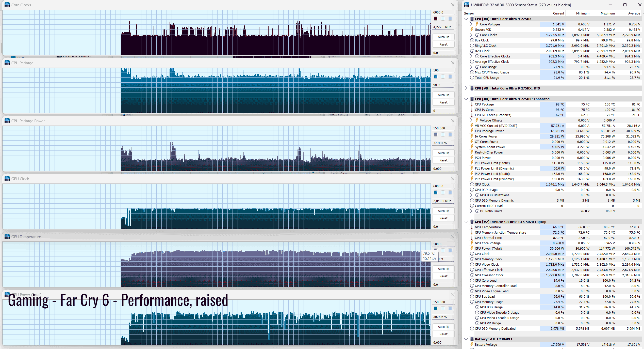Click the HWiNFO Sensor Status window icon
Viewport: 644px width, 349px height.
(x=467, y=5)
